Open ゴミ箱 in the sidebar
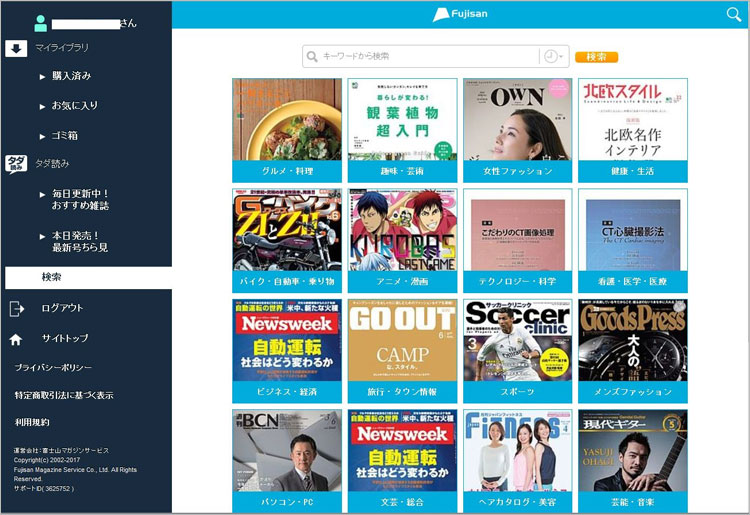The width and height of the screenshot is (750, 515). 65,136
